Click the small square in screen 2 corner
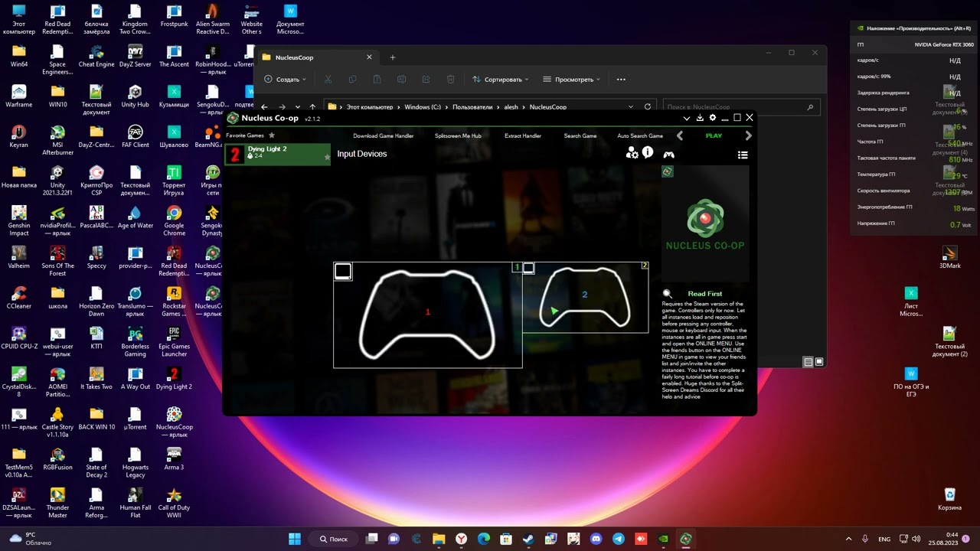The image size is (980, 551). click(x=528, y=268)
